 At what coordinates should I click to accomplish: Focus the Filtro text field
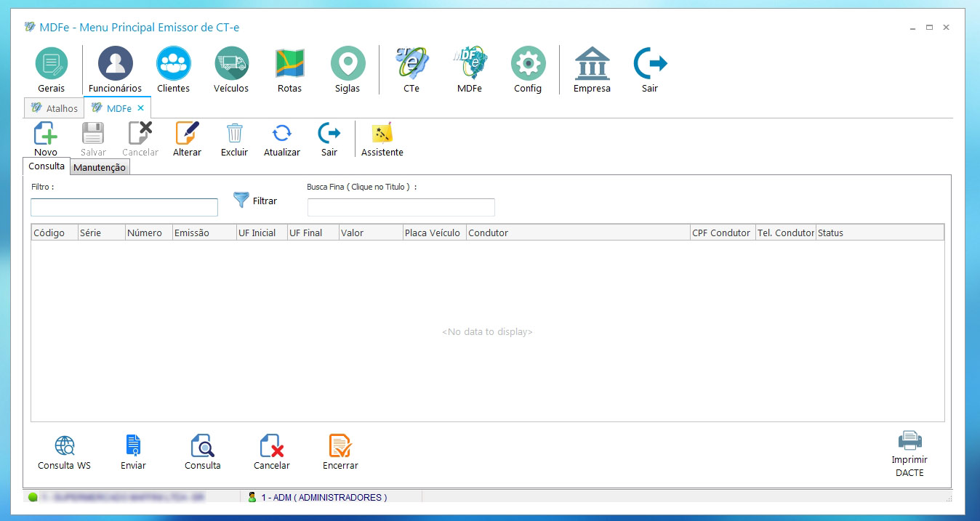click(x=124, y=208)
